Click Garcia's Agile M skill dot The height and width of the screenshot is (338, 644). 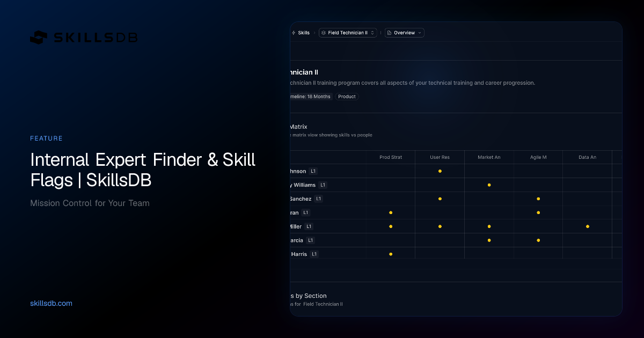tap(538, 240)
